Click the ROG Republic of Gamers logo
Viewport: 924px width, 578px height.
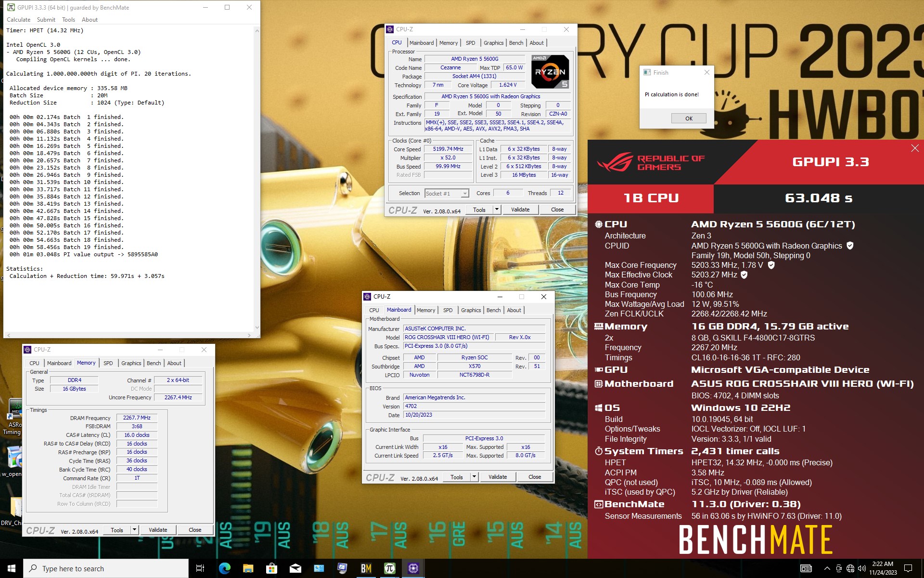click(650, 162)
